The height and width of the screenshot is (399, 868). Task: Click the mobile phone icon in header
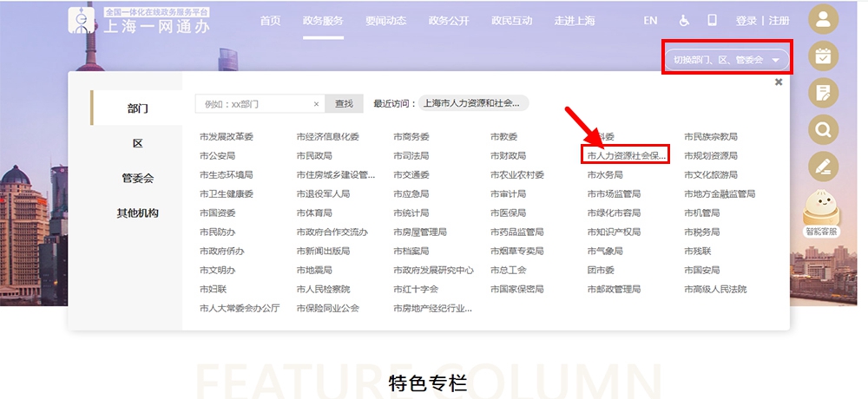point(713,20)
